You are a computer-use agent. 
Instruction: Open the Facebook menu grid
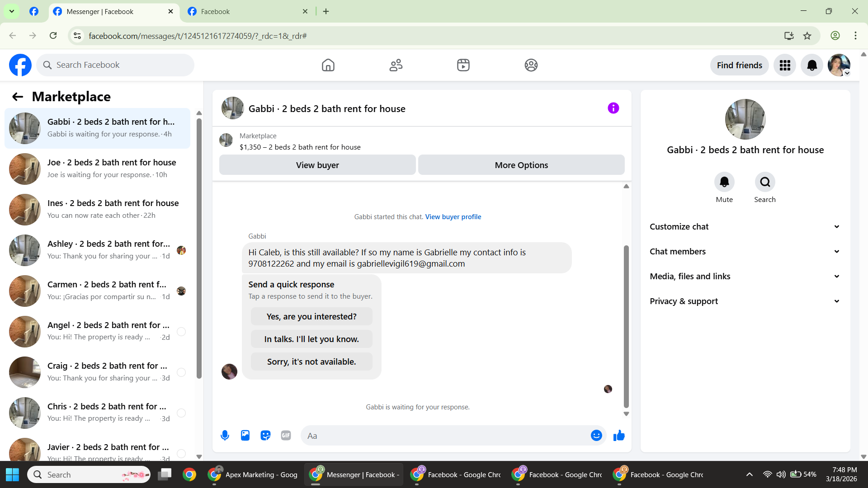(785, 66)
